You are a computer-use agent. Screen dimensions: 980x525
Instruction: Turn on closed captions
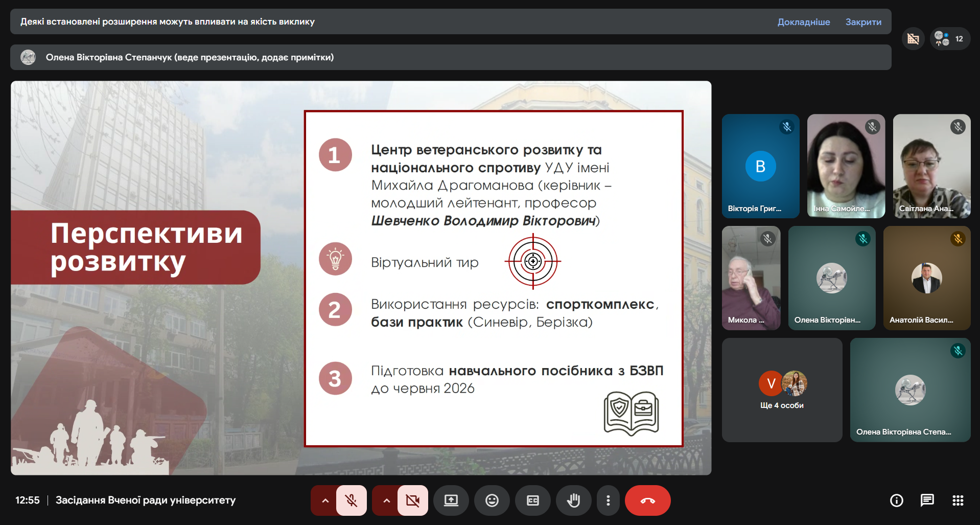533,500
